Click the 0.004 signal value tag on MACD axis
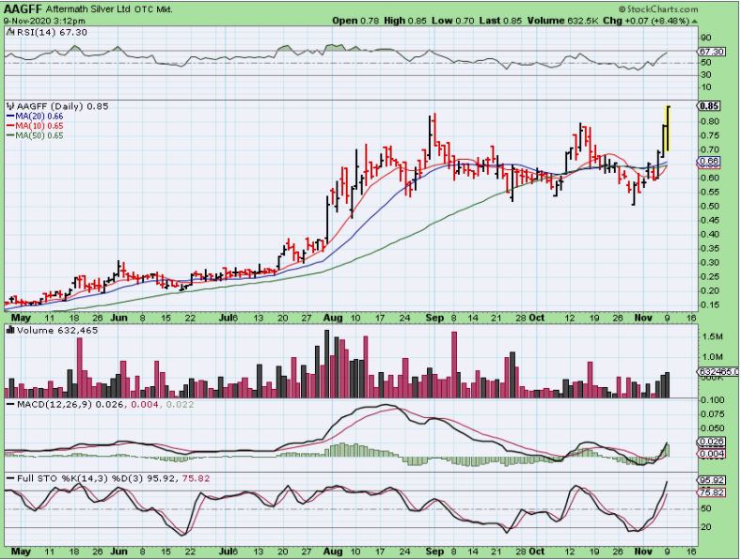The height and width of the screenshot is (560, 741). pos(711,454)
